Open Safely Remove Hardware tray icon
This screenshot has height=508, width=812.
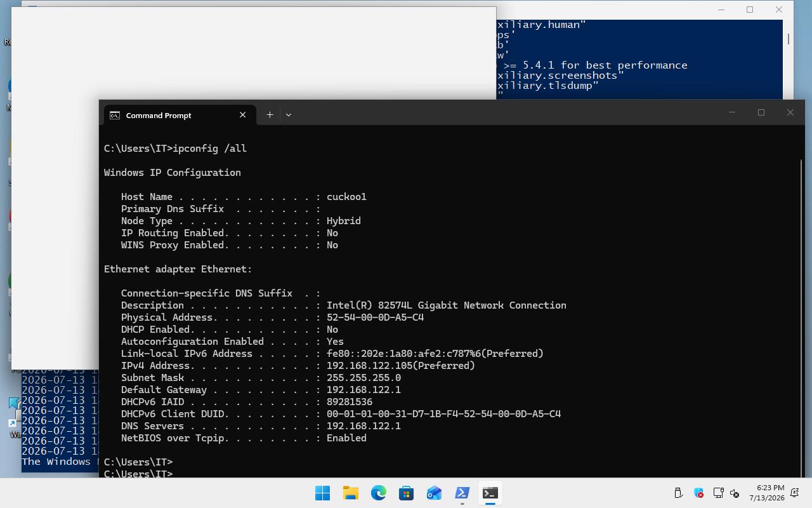coord(678,493)
